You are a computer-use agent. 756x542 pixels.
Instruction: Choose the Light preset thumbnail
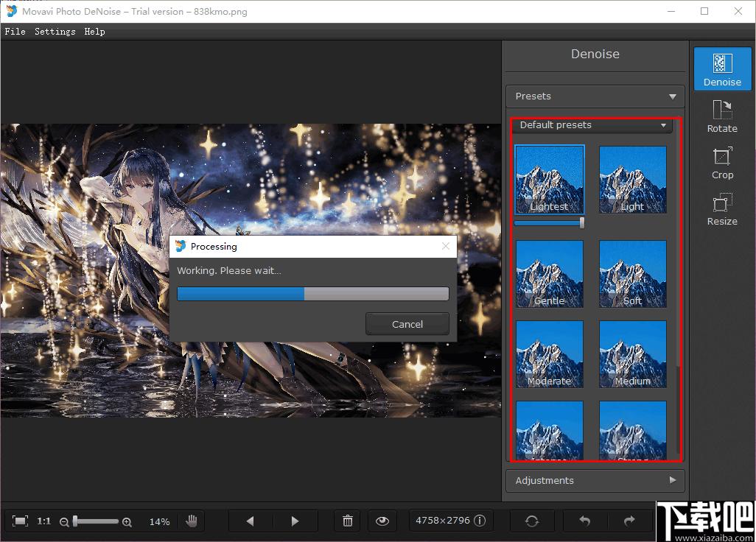pos(632,179)
